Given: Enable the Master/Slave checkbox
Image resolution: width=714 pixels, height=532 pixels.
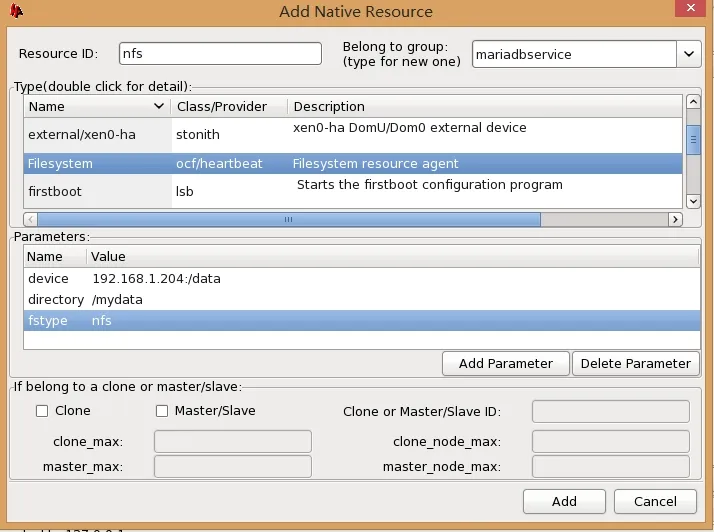Looking at the screenshot, I should 162,411.
